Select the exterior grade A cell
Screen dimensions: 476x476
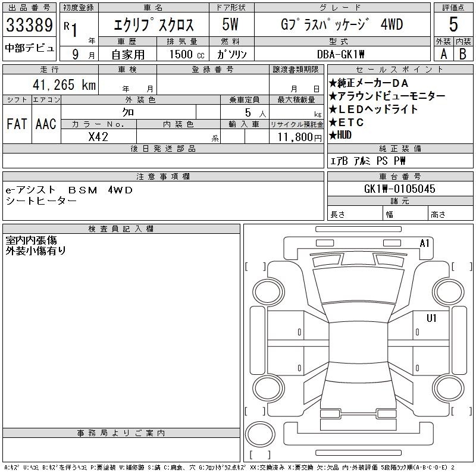[x=443, y=53]
